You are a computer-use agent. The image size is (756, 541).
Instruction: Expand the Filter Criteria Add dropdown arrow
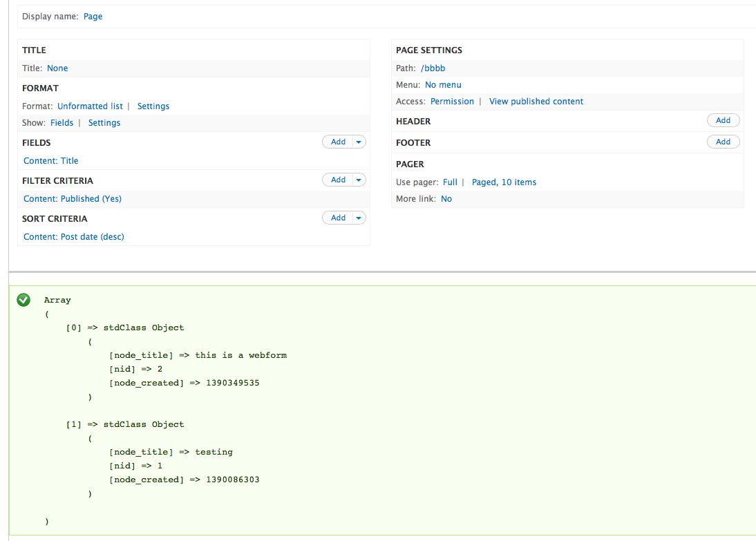(x=359, y=180)
